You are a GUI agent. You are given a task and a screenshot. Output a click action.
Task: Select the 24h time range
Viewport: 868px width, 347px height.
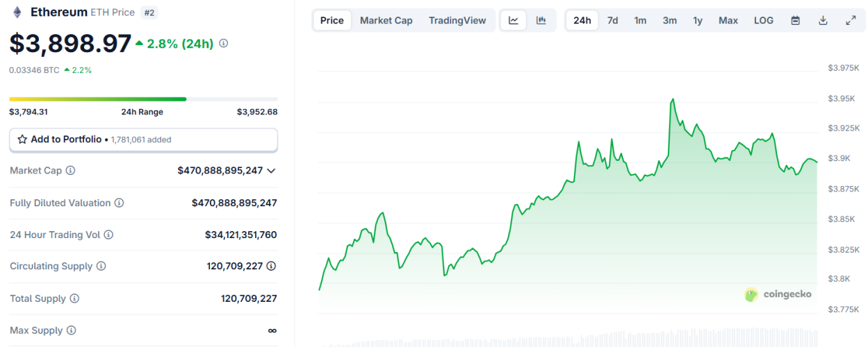point(582,21)
